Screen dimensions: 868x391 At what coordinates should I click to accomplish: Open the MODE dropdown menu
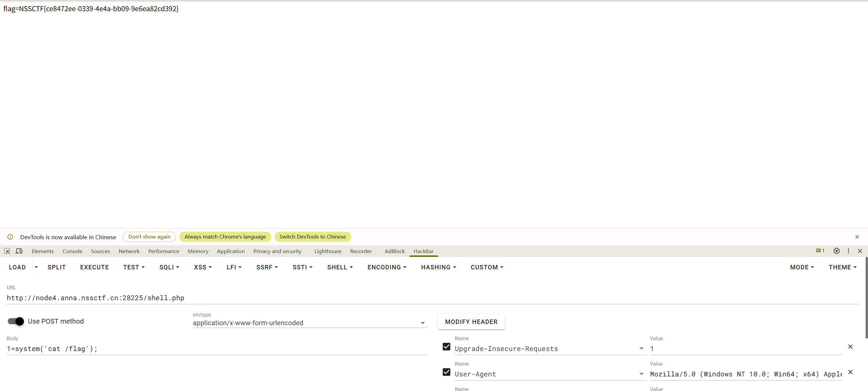(x=802, y=267)
